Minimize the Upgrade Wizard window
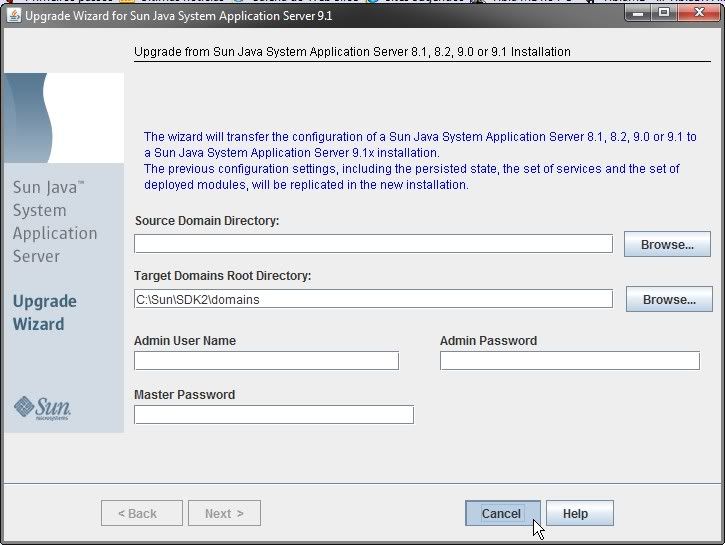 tap(639, 14)
